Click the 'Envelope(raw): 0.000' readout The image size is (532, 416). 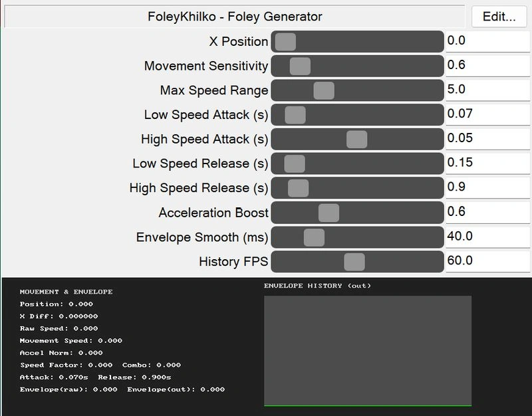point(68,389)
